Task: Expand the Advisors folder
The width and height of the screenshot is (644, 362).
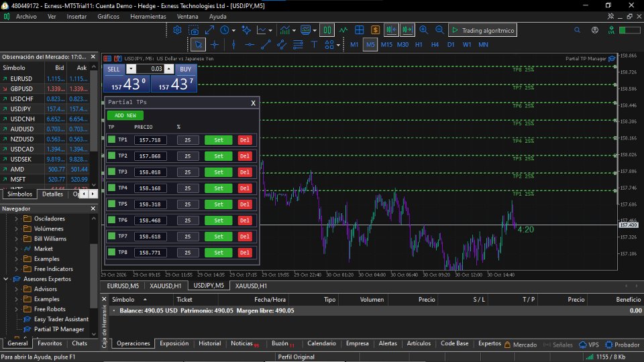Action: [16, 289]
